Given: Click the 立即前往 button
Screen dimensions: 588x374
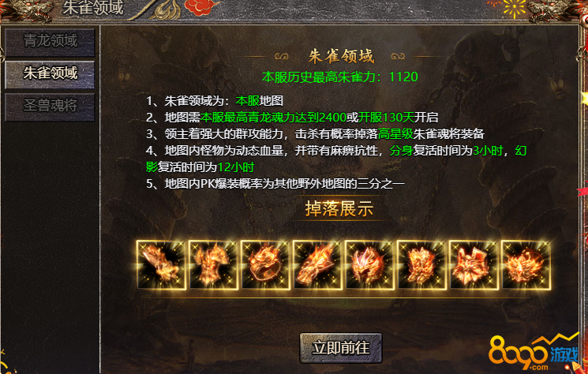Looking at the screenshot, I should (341, 348).
